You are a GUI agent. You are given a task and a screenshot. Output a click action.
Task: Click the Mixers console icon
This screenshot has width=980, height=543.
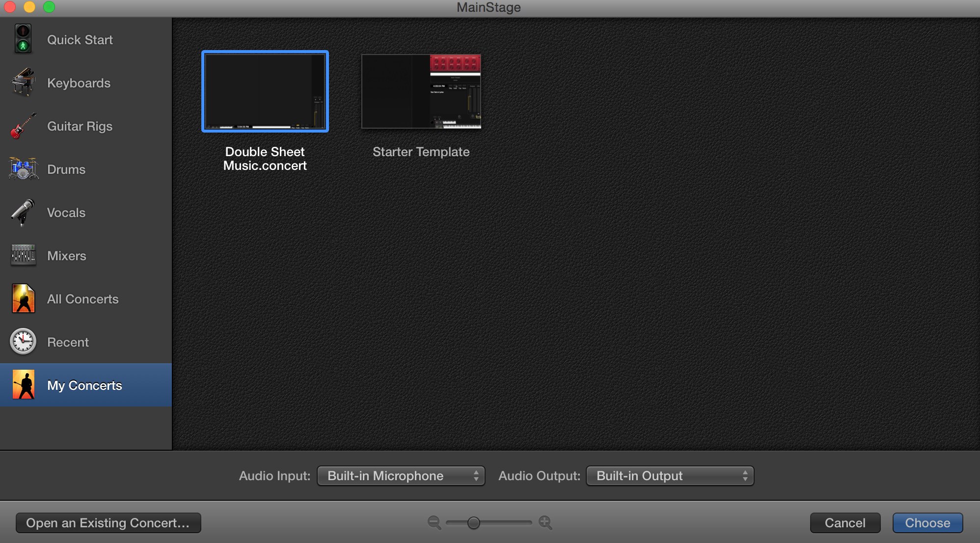[23, 255]
